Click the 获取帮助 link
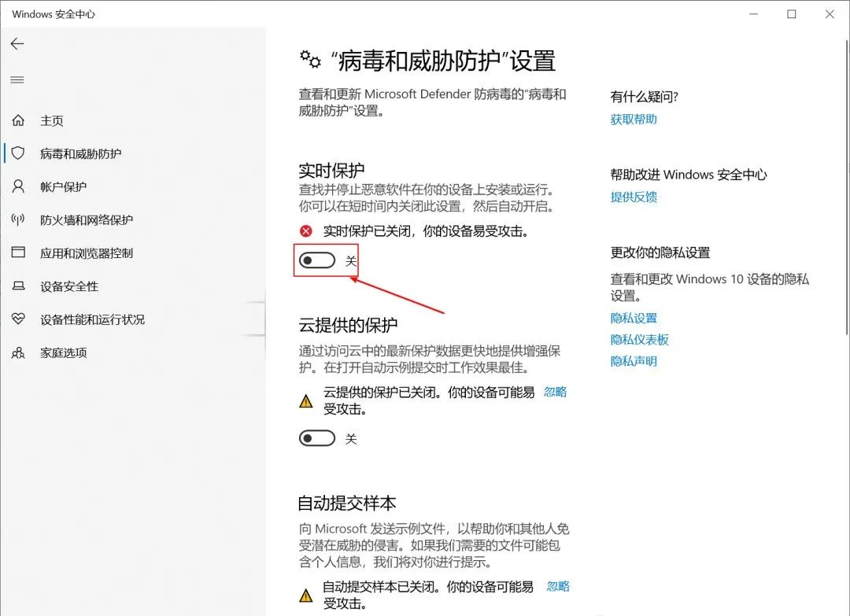 (634, 120)
